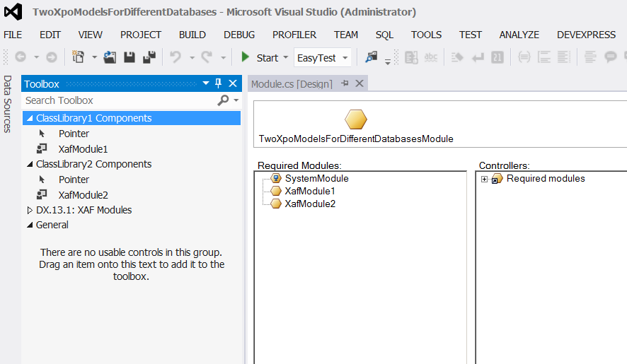Collapse the General toolbox group
The height and width of the screenshot is (364, 627).
pos(30,225)
